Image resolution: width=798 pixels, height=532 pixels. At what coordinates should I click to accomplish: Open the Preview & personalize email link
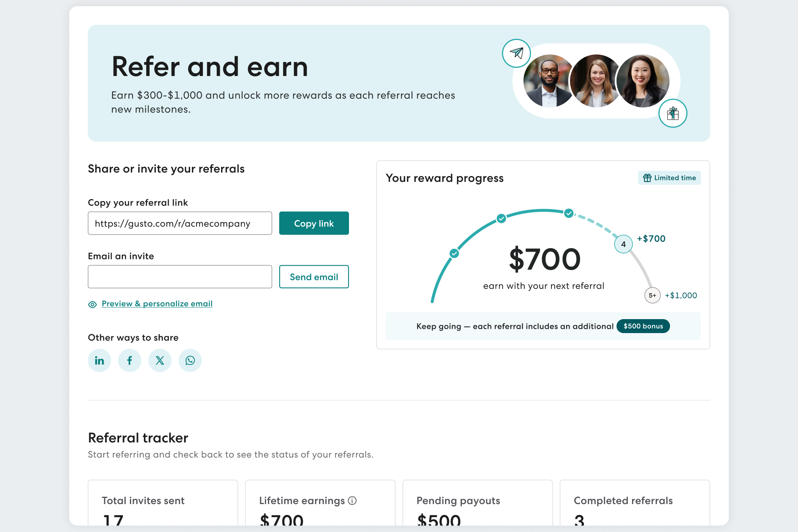click(157, 304)
